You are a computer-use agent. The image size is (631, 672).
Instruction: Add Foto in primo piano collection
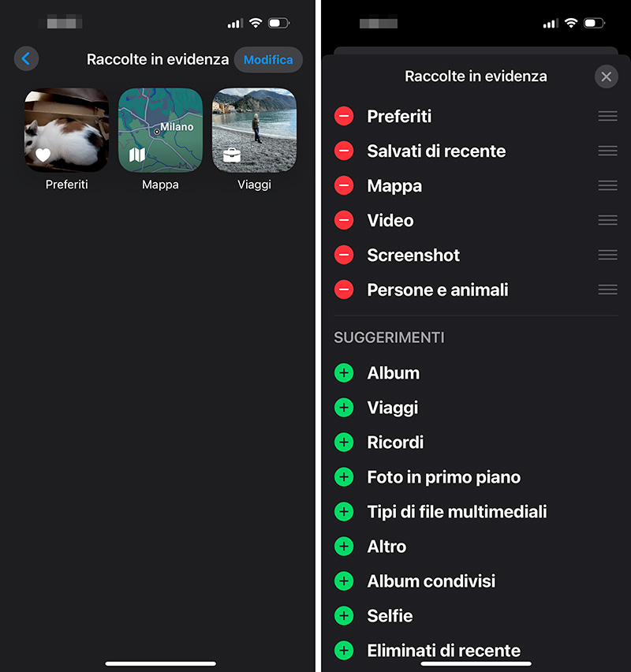[344, 477]
